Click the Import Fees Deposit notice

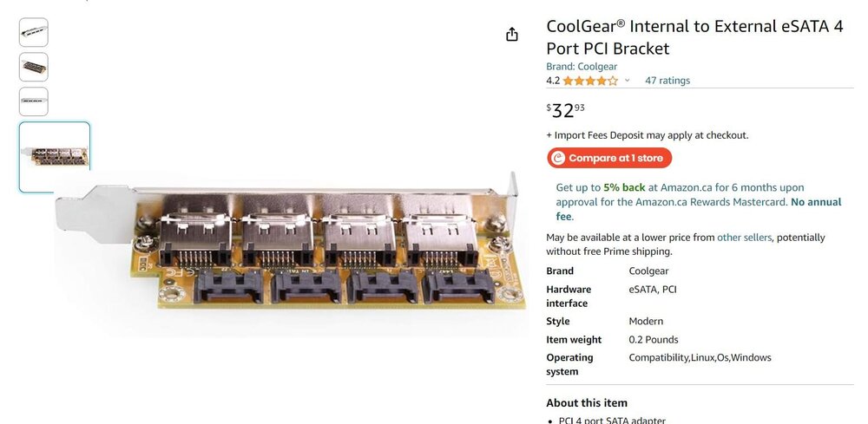(648, 135)
